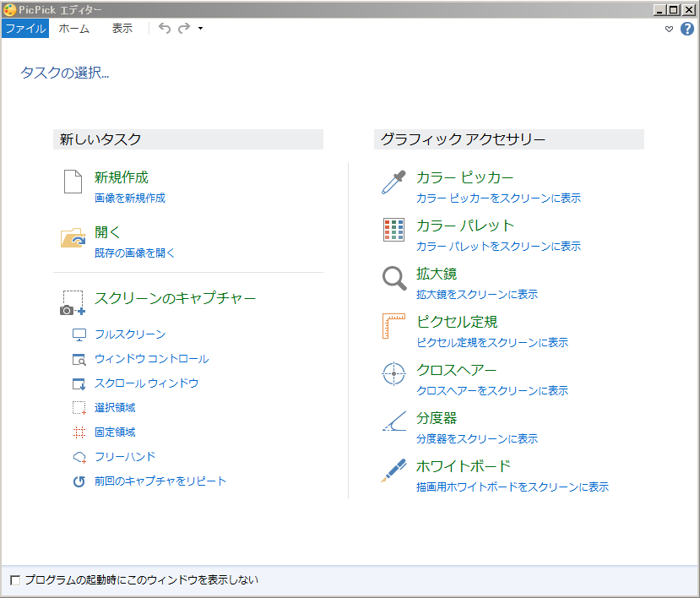Select スクロール ウィンドウ capture option
700x598 pixels.
click(146, 383)
